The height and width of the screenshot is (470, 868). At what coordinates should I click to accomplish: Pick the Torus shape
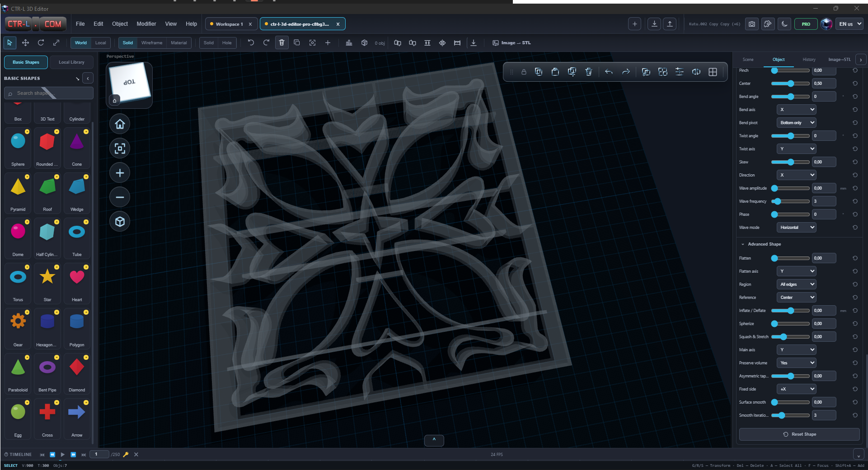[x=18, y=284]
